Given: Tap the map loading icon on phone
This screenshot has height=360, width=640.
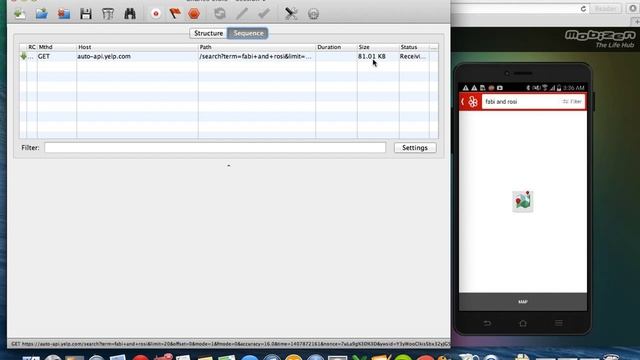Looking at the screenshot, I should coord(523,201).
